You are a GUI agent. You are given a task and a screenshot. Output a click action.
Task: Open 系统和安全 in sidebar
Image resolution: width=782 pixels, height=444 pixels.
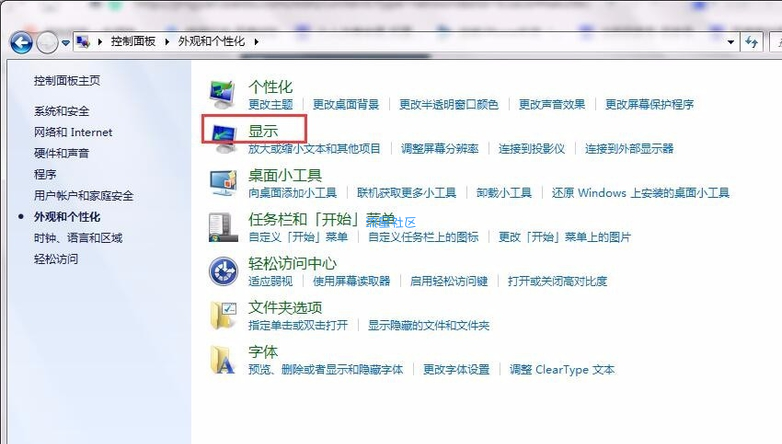point(61,111)
